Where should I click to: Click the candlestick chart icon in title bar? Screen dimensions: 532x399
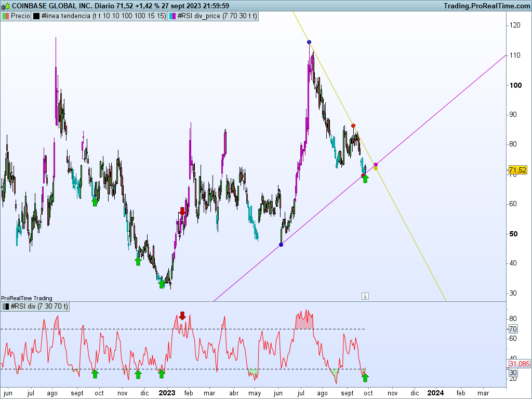tap(5, 6)
